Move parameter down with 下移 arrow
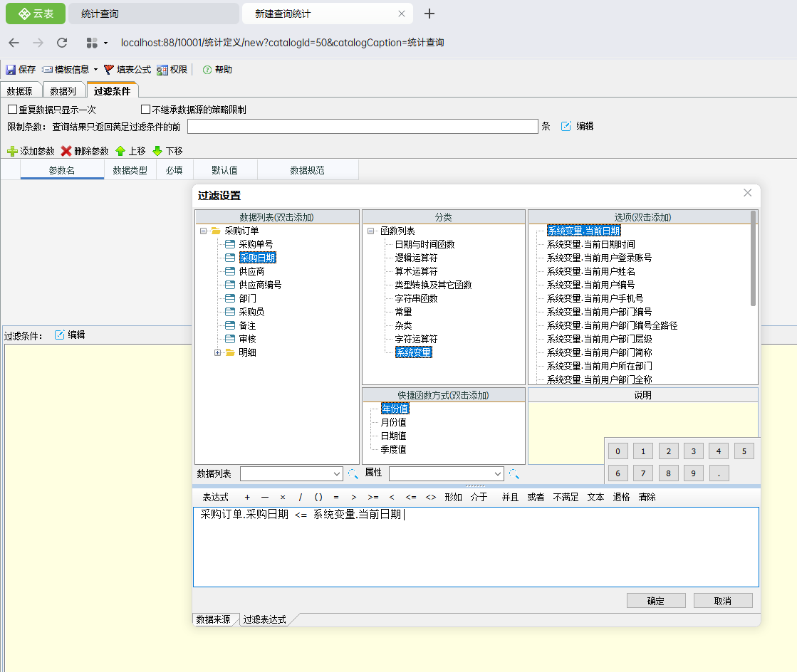This screenshot has height=672, width=797. point(157,151)
